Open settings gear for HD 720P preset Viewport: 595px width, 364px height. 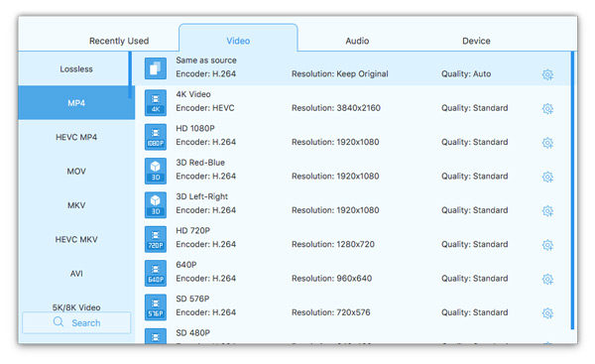coord(547,245)
